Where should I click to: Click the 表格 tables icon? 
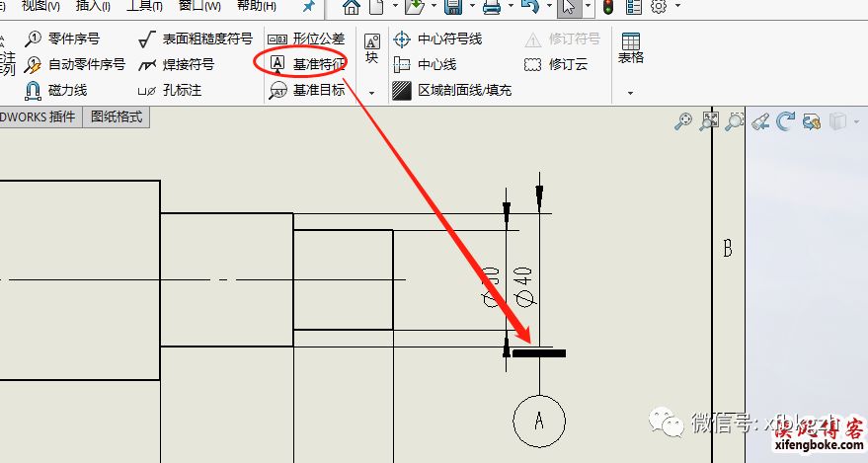[x=631, y=48]
